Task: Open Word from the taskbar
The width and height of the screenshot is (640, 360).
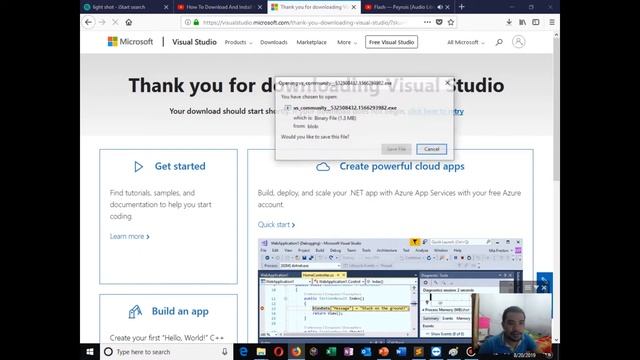Action: 401,351
